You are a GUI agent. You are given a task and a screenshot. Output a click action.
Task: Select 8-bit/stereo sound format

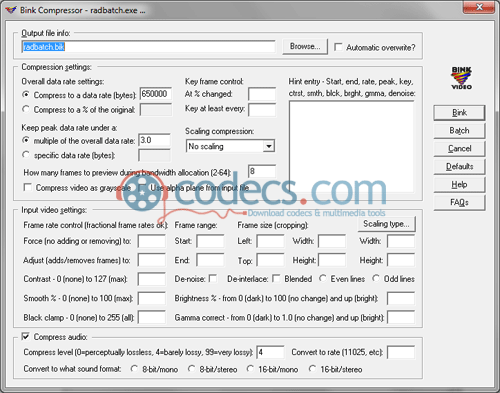click(191, 369)
